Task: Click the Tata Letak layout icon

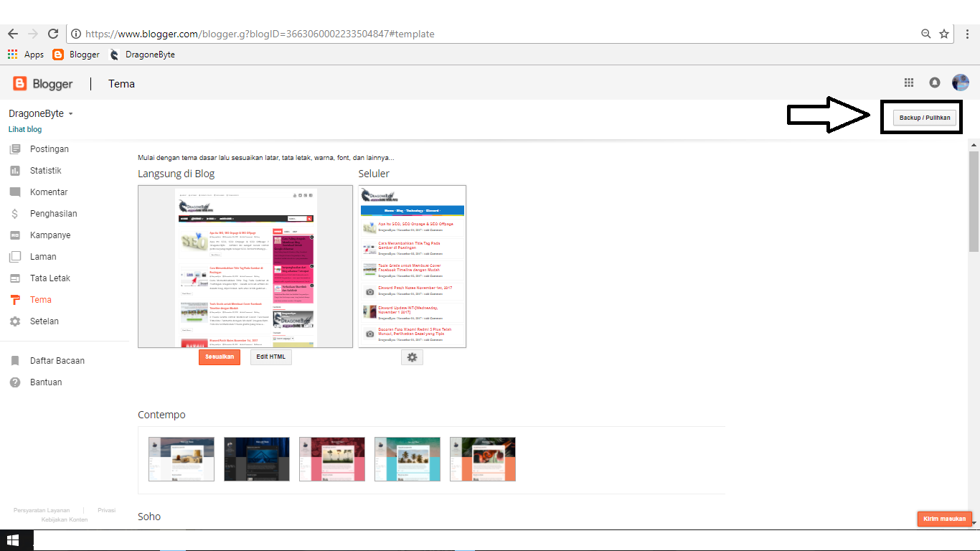Action: tap(15, 278)
